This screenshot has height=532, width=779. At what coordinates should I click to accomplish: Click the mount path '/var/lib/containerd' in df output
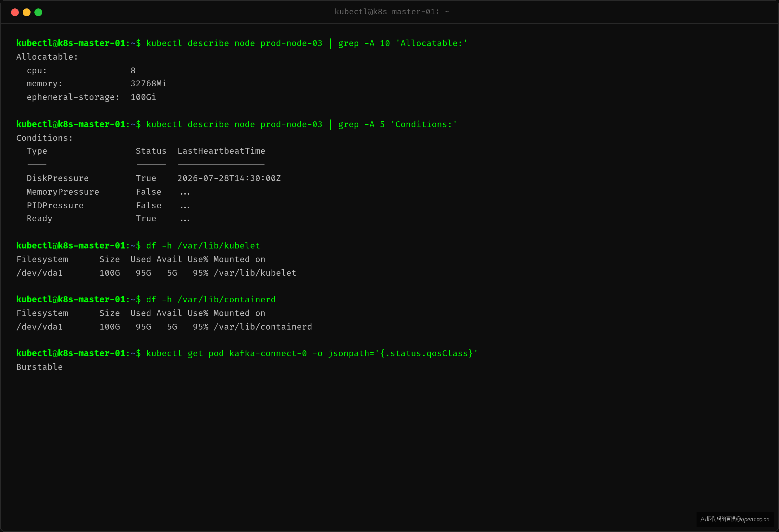click(x=263, y=327)
